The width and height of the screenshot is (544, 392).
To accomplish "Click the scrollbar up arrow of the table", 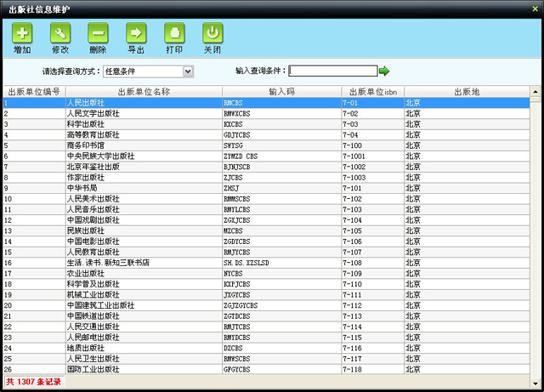I will click(x=535, y=92).
